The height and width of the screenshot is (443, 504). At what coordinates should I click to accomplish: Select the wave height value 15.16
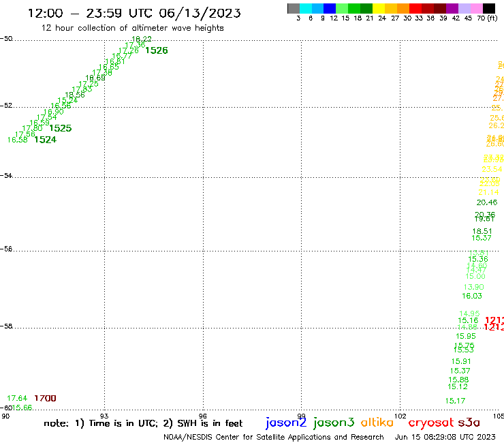click(468, 320)
